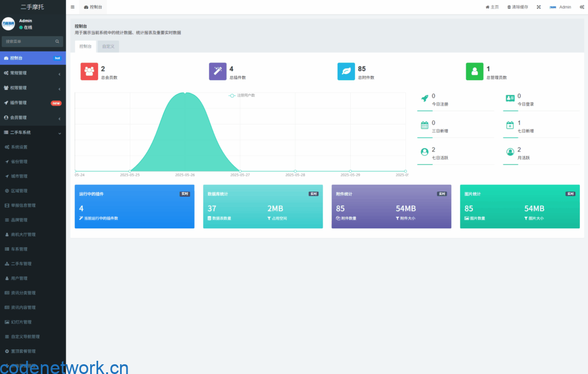Viewport: 588px width, 374px height.
Task: Switch to the 自定义 panel tab
Action: [x=108, y=46]
